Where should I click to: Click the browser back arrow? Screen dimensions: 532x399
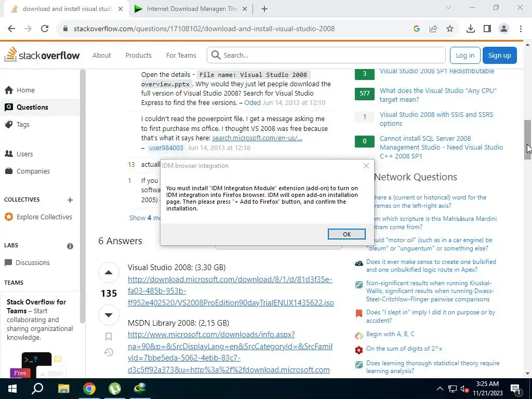pyautogui.click(x=11, y=29)
